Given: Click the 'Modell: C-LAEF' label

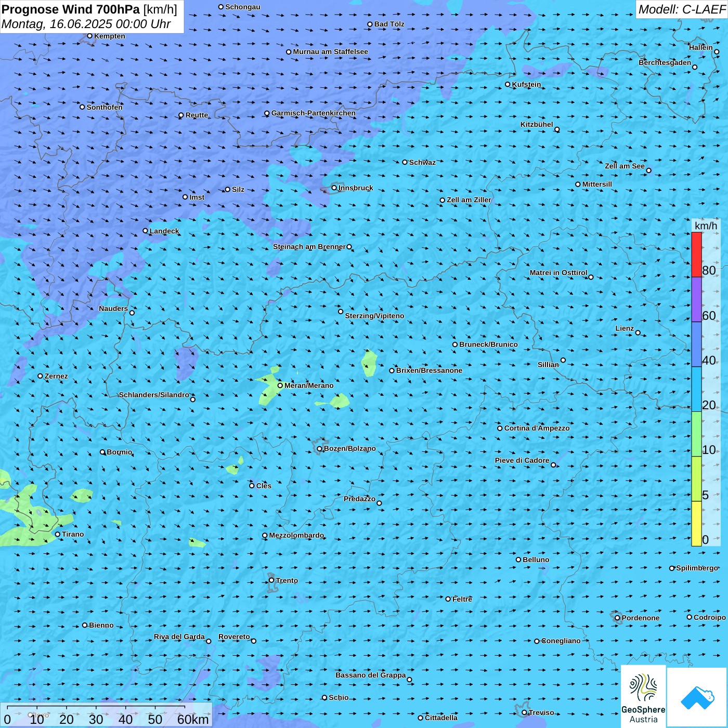Looking at the screenshot, I should click(x=682, y=9).
